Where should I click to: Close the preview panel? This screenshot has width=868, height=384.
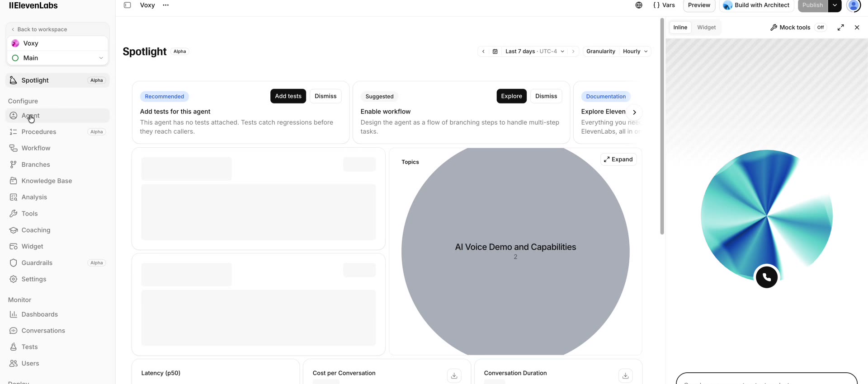coord(857,28)
